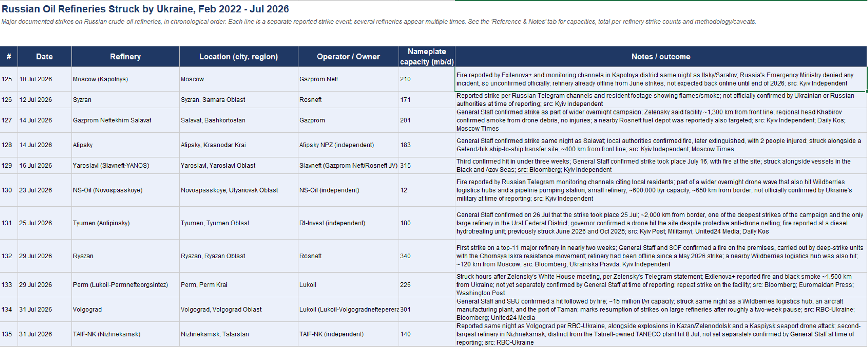Screen dimensions: 868x347
Task: Select the '#' column header cell
Action: coord(9,56)
